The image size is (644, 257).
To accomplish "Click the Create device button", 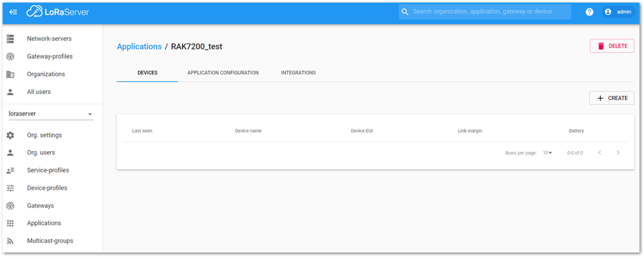I will click(x=612, y=98).
